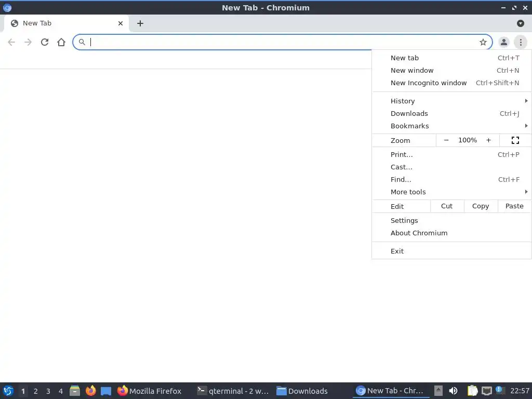The image size is (532, 399).
Task: Choose New tab from the menu
Action: coord(451,58)
